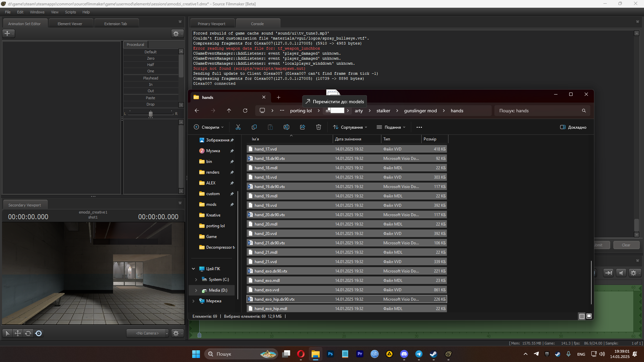Open the Scripts menu
Image resolution: width=644 pixels, height=362 pixels.
(x=70, y=12)
